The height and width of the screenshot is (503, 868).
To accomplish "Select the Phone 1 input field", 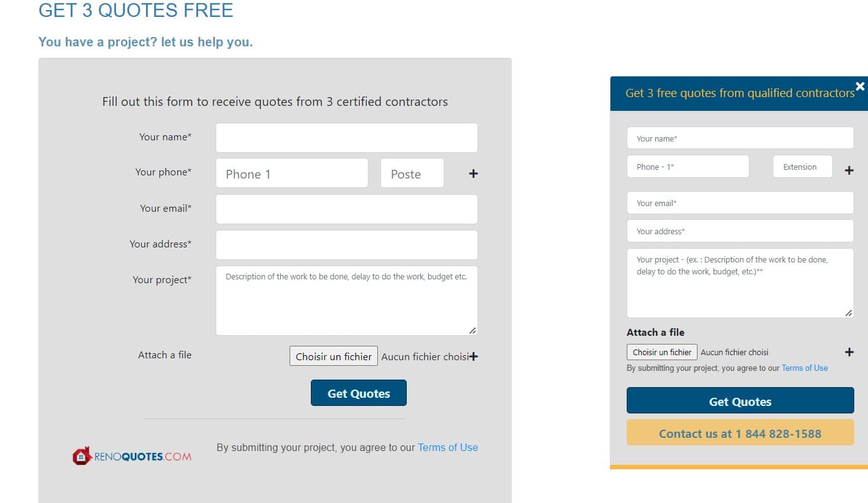I will (291, 173).
